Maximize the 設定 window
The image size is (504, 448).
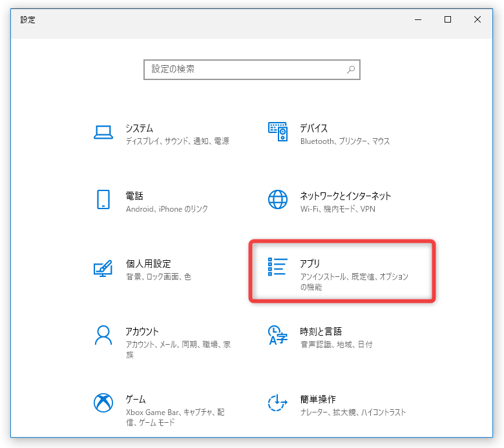447,19
